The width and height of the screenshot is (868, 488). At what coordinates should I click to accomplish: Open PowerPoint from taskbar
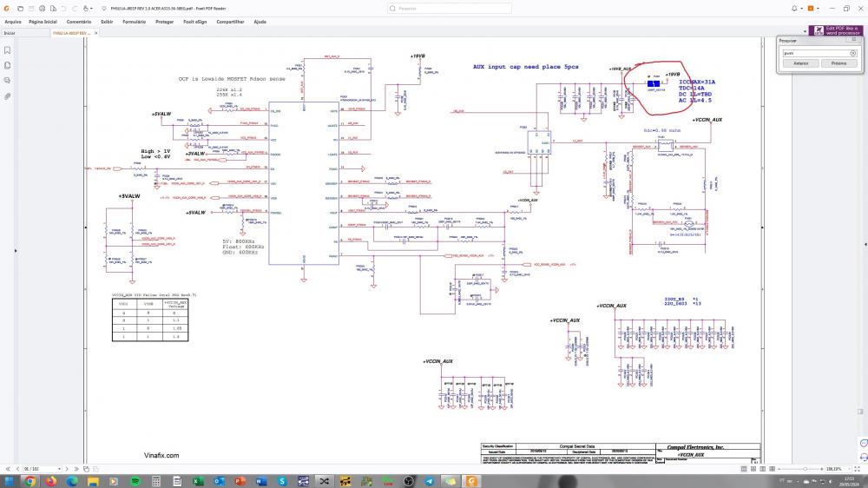240,481
